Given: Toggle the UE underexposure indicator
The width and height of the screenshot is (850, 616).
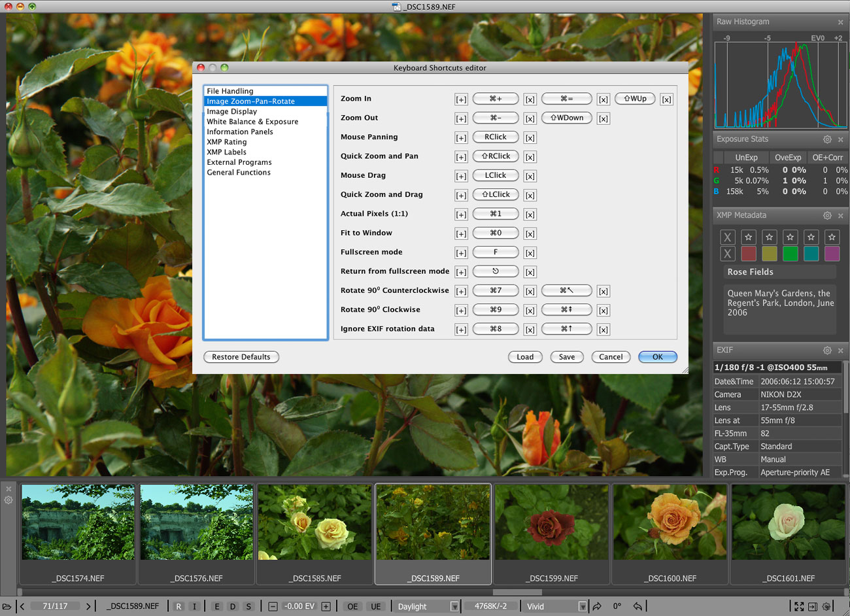Looking at the screenshot, I should [376, 606].
